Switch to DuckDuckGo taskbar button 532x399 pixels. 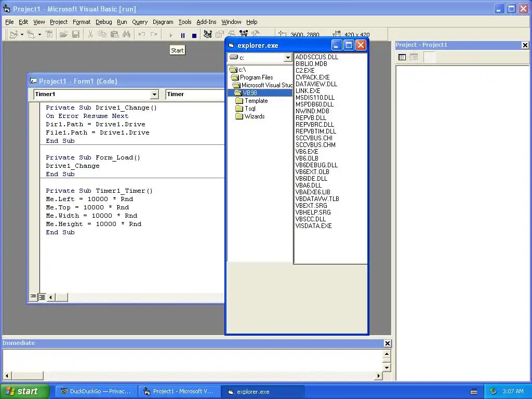(96, 391)
